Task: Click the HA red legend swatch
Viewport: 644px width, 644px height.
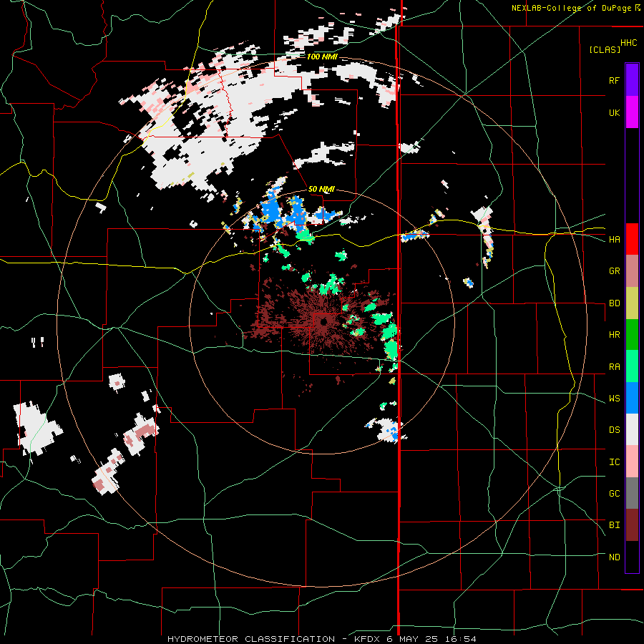Action: tap(632, 239)
